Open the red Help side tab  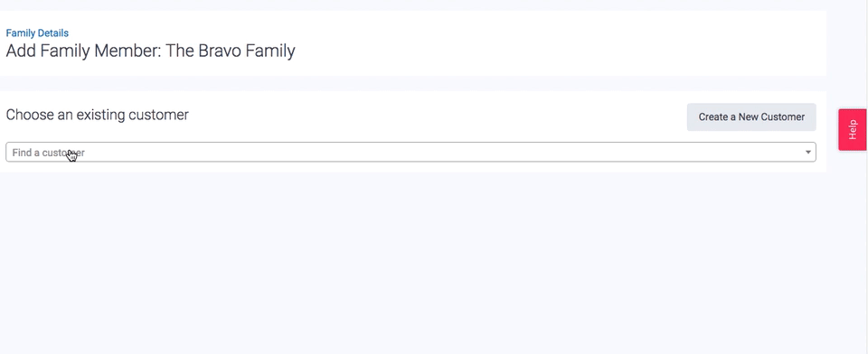pyautogui.click(x=853, y=129)
